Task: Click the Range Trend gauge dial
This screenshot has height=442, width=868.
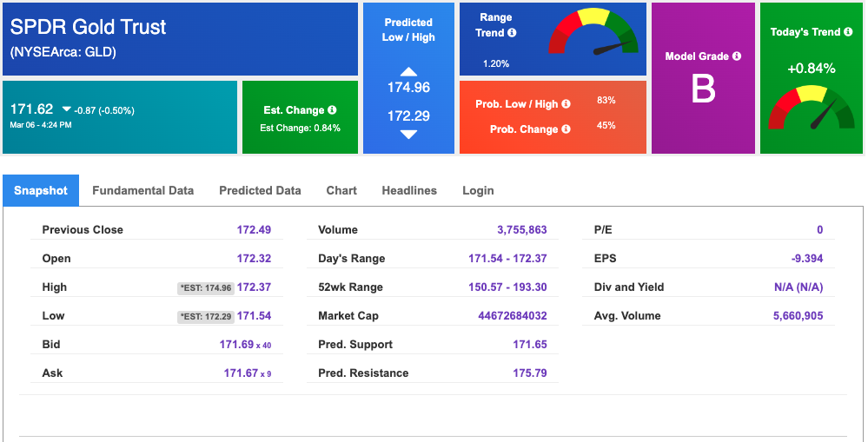Action: point(593,32)
